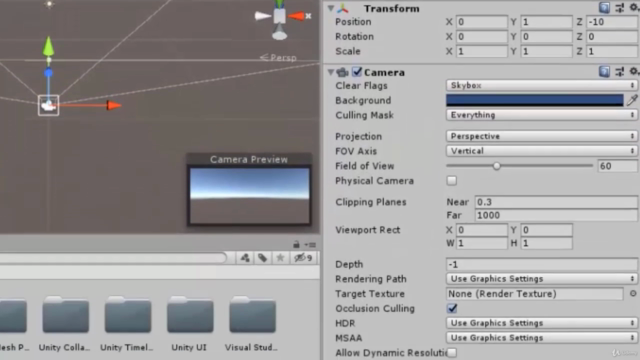Click Scale Z field
This screenshot has height=360, width=640.
[x=612, y=51]
